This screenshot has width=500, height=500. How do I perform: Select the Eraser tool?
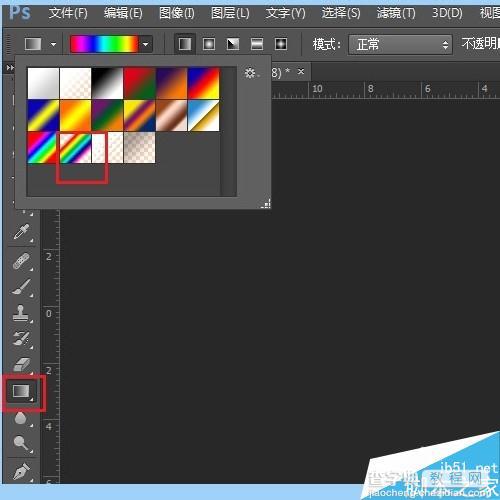coord(22,364)
